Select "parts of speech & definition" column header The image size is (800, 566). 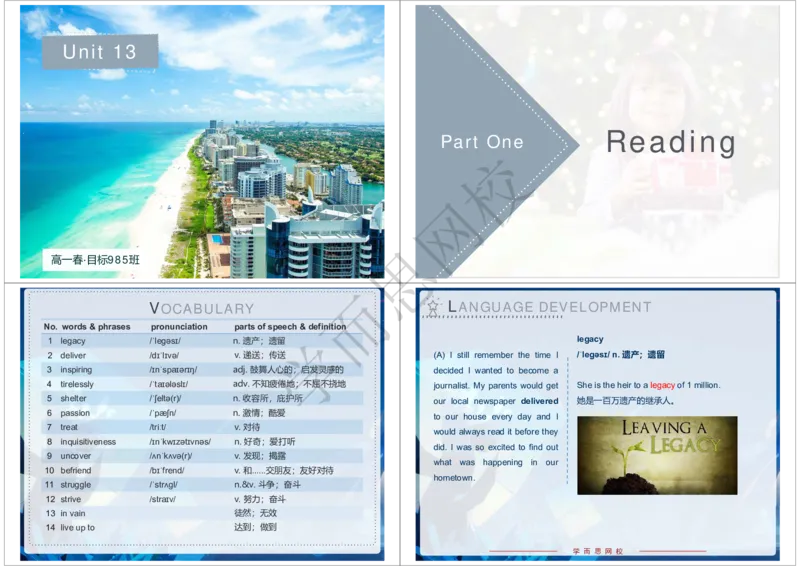[290, 327]
